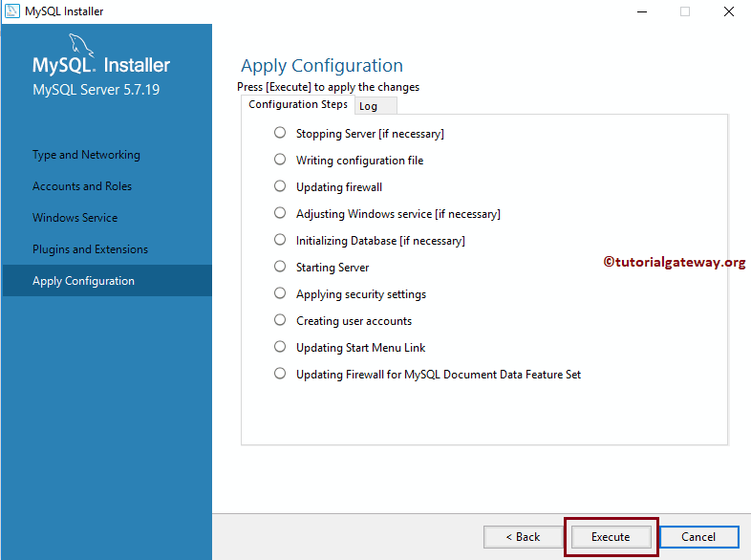
Task: Click the Initializing Database step radio button
Action: point(280,240)
